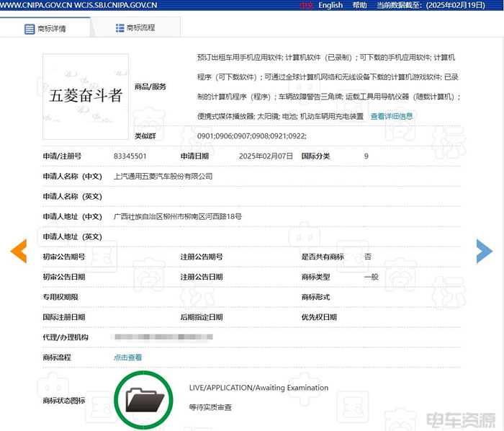504x431 pixels.
Task: Click the green folder status icon
Action: tap(143, 400)
